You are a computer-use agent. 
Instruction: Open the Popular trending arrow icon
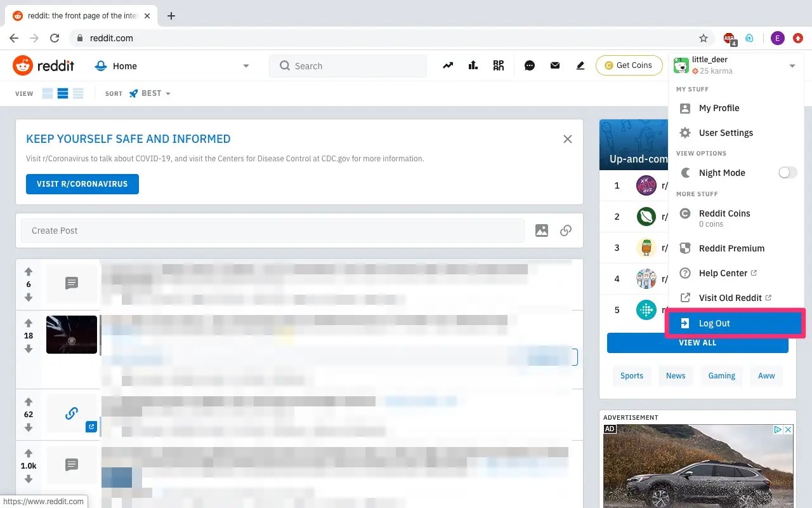click(448, 65)
